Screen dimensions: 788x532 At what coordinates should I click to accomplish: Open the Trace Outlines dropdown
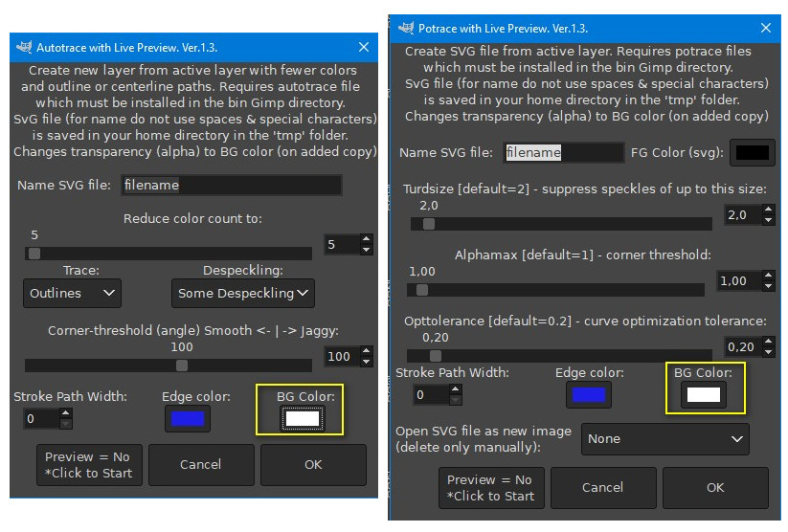[72, 293]
